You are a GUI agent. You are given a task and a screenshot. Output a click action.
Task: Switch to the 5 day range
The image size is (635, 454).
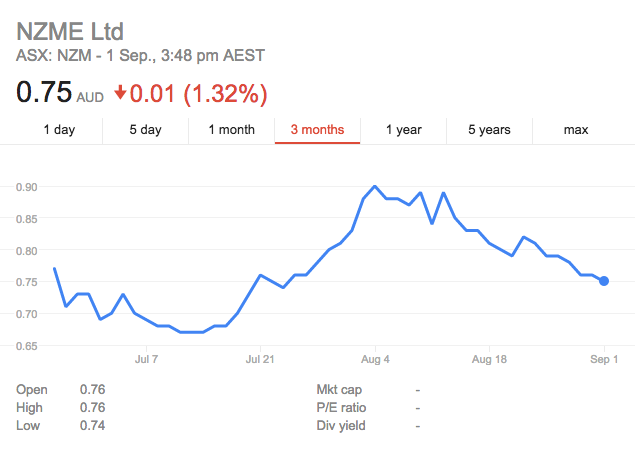pyautogui.click(x=145, y=130)
